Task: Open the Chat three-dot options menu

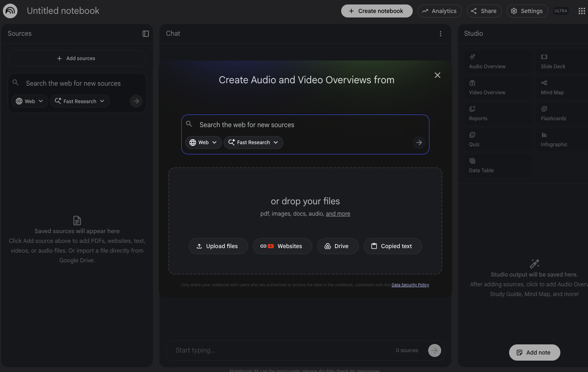Action: [440, 34]
